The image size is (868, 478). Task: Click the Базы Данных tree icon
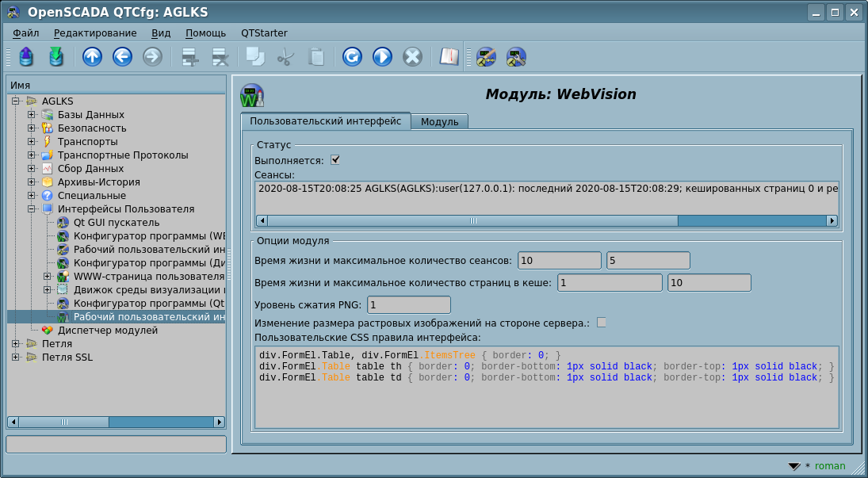coord(48,115)
